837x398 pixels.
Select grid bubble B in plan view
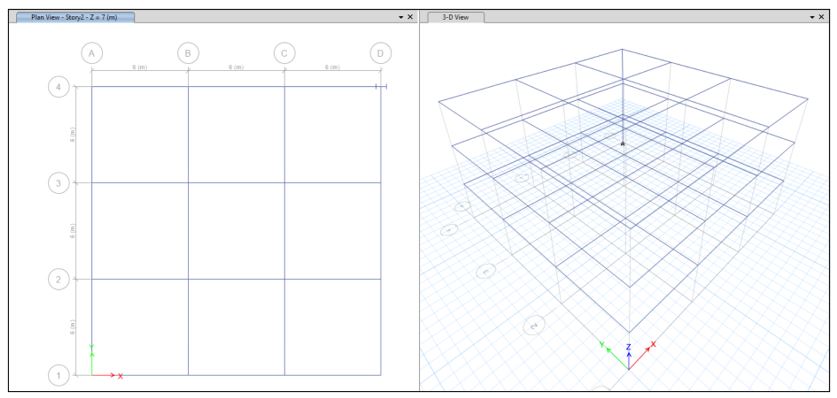(188, 53)
